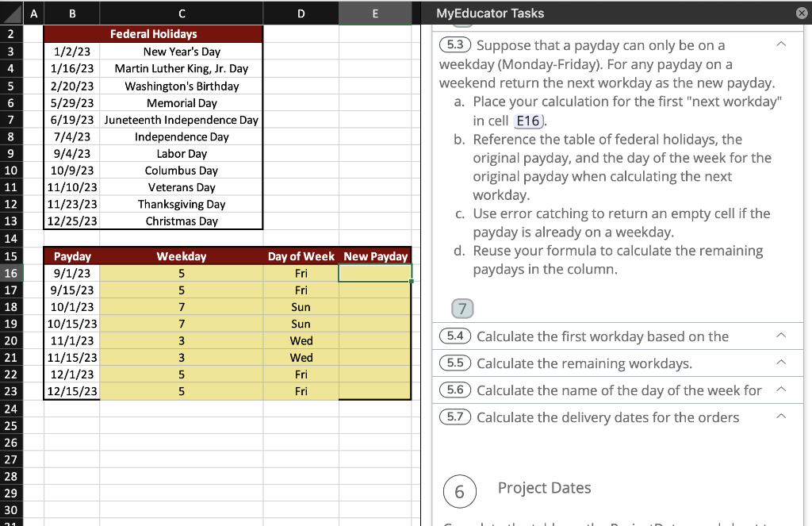Viewport: 812px width, 526px height.
Task: Collapse the 5.4 workday task
Action: (x=781, y=336)
